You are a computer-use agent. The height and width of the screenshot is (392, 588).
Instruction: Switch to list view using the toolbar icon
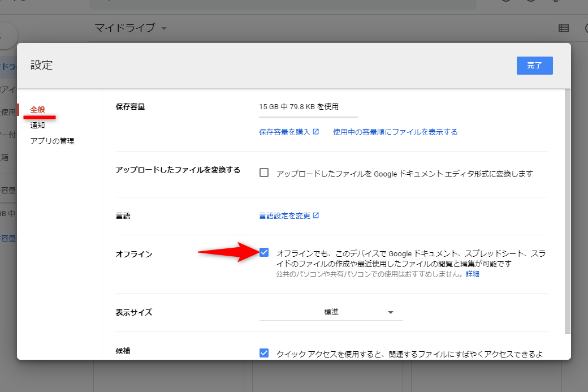point(563,28)
